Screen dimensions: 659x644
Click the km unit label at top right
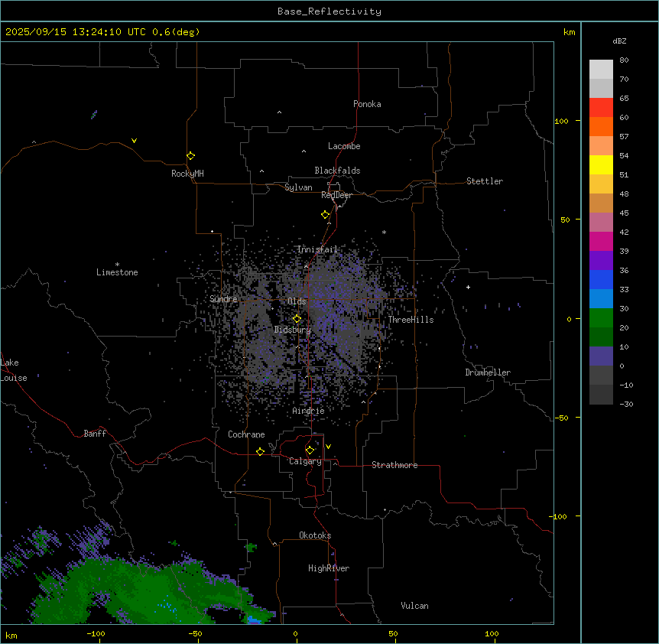(x=569, y=32)
